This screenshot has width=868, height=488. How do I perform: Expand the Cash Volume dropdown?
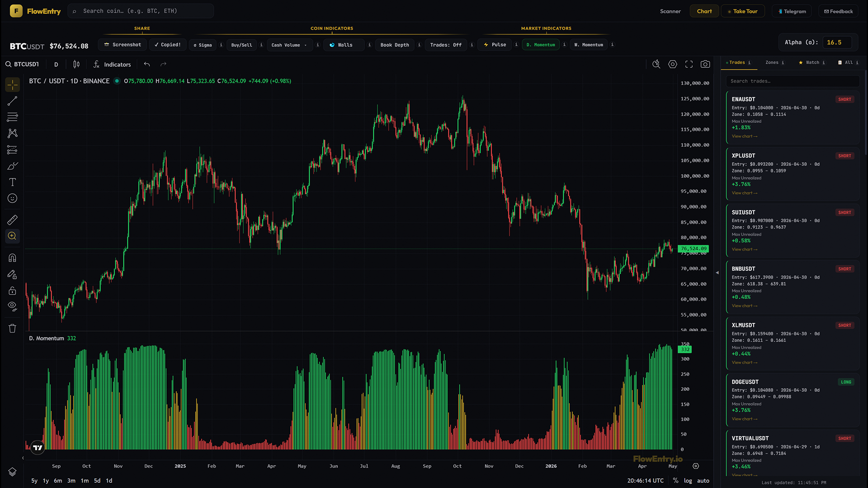pyautogui.click(x=289, y=45)
